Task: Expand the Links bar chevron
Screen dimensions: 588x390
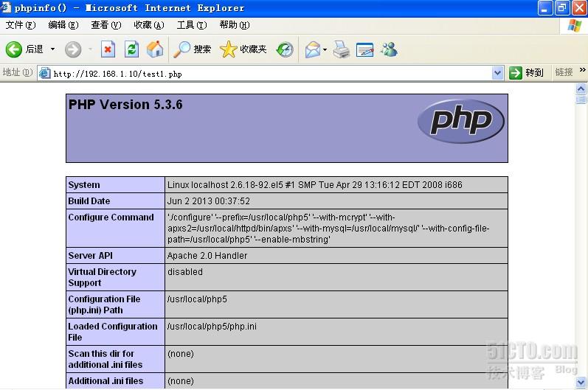Action: coord(582,70)
